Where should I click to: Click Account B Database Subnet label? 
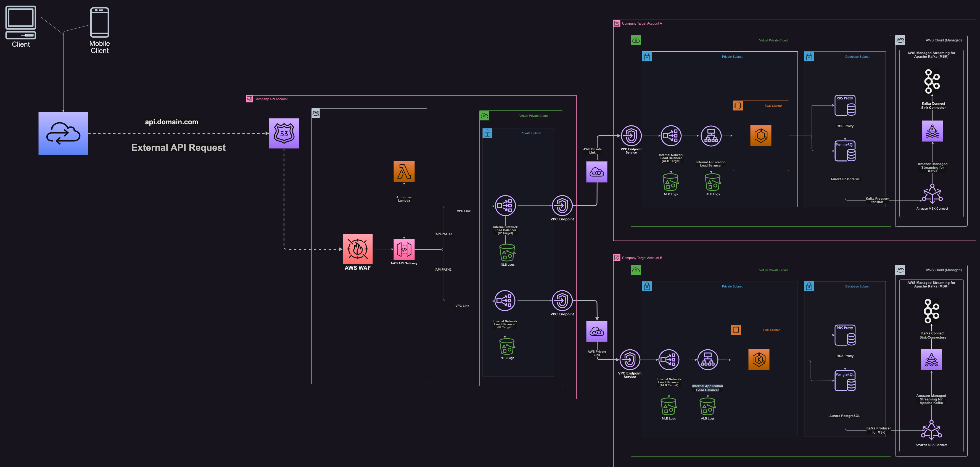[857, 287]
